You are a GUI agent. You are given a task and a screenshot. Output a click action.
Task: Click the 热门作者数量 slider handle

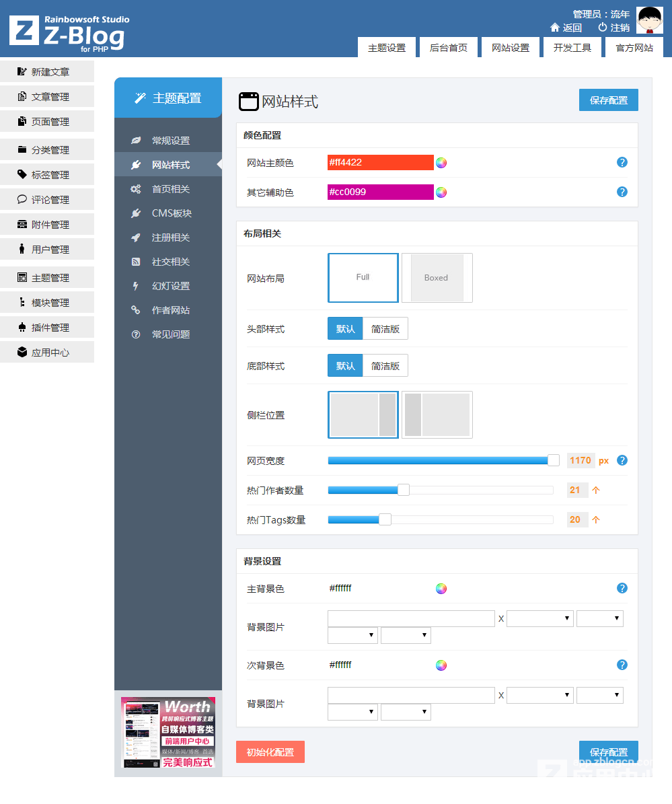click(404, 490)
